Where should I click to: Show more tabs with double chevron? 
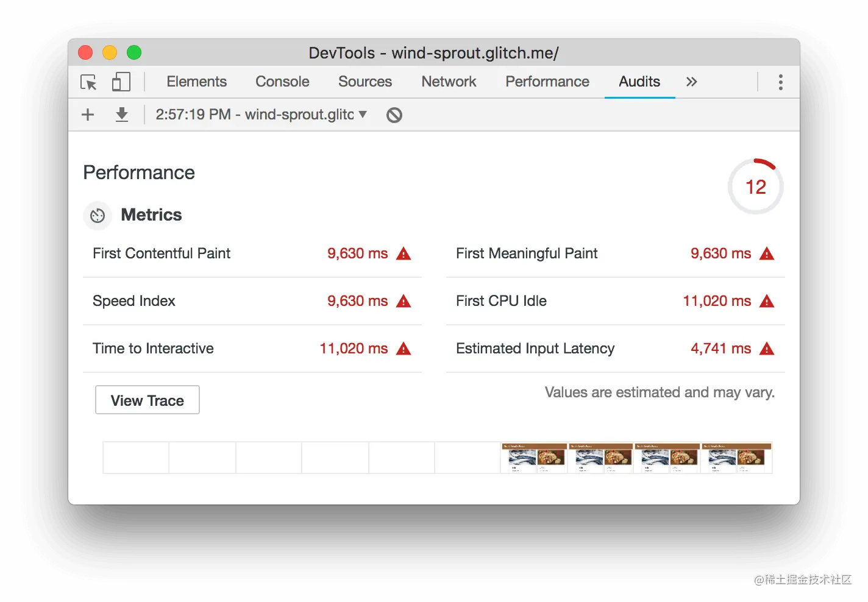coord(691,82)
